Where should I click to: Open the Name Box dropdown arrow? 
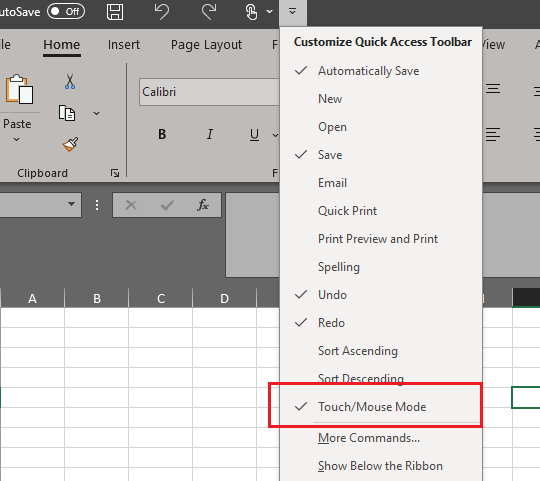(71, 204)
